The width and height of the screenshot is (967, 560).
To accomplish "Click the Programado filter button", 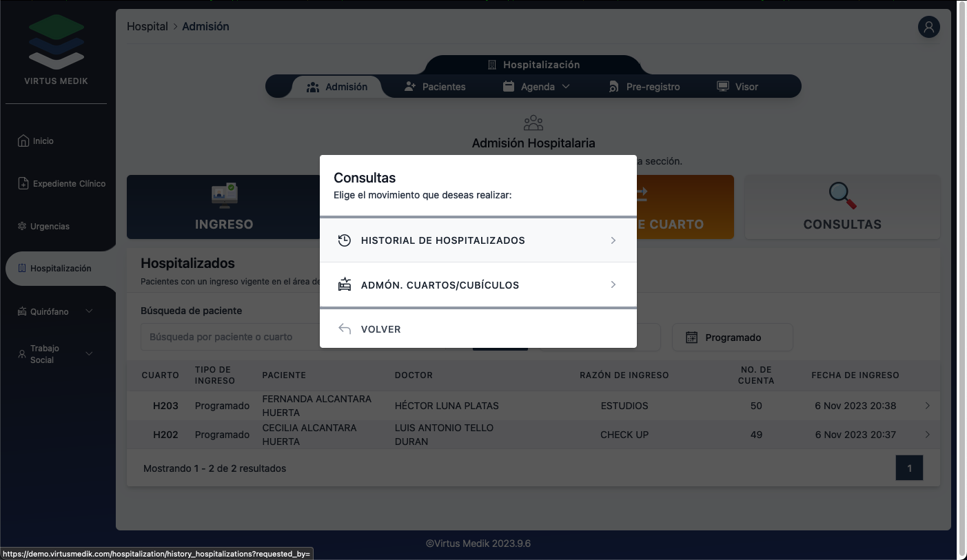I will coord(732,338).
